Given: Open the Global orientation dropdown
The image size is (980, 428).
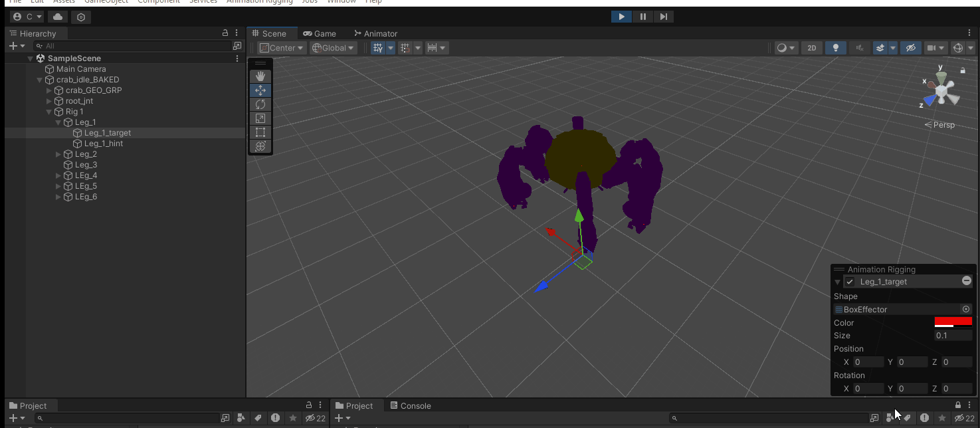Looking at the screenshot, I should (x=332, y=47).
